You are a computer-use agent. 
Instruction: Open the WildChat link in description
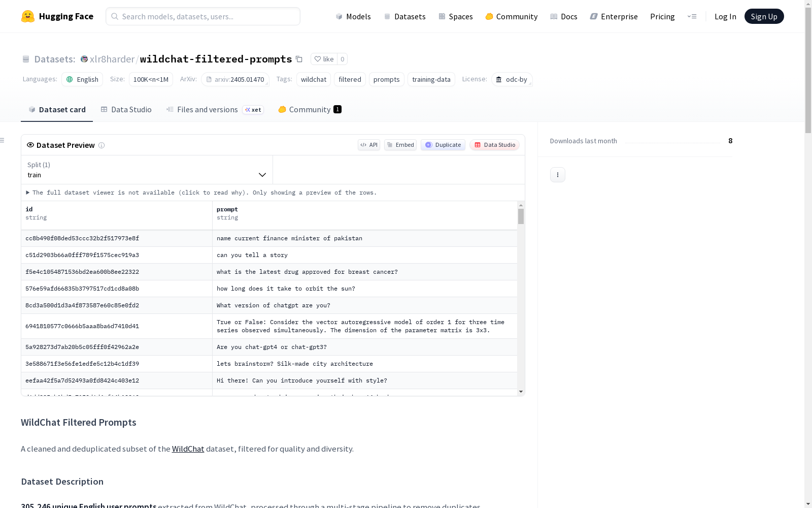coord(188,449)
